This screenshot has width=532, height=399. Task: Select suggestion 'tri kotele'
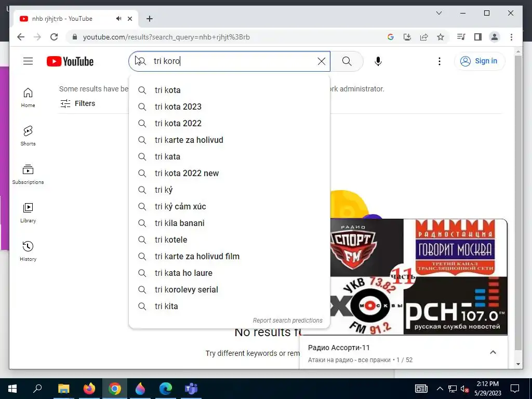(229, 240)
